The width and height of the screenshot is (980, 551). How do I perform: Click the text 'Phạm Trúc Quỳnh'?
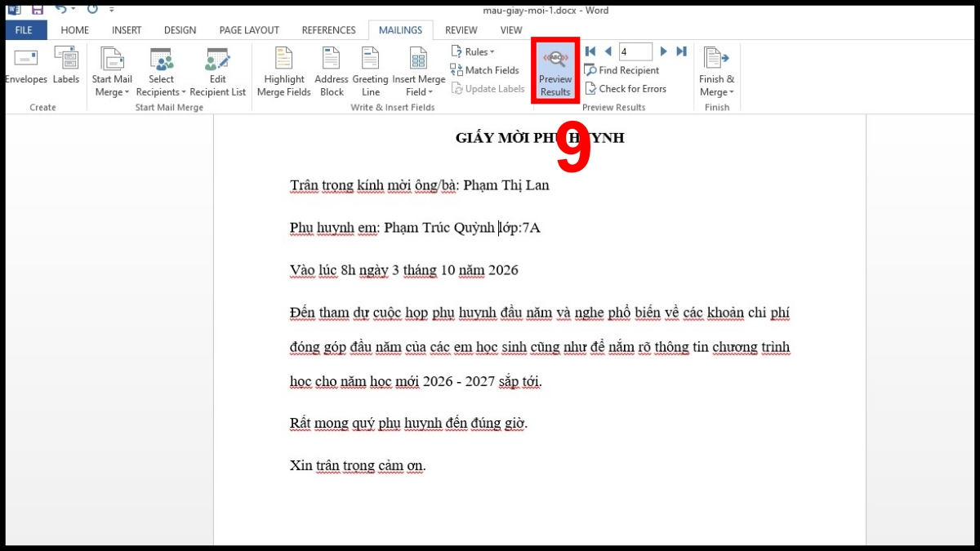coord(439,228)
